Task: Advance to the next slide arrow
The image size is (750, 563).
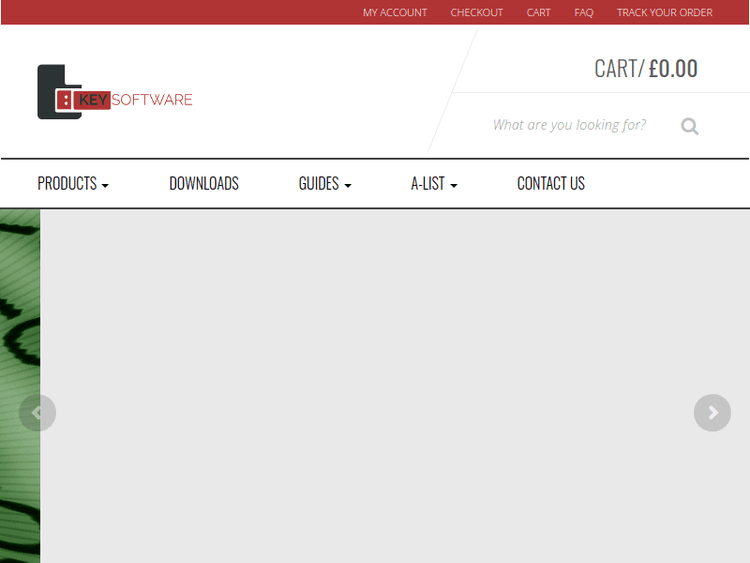Action: [x=712, y=412]
